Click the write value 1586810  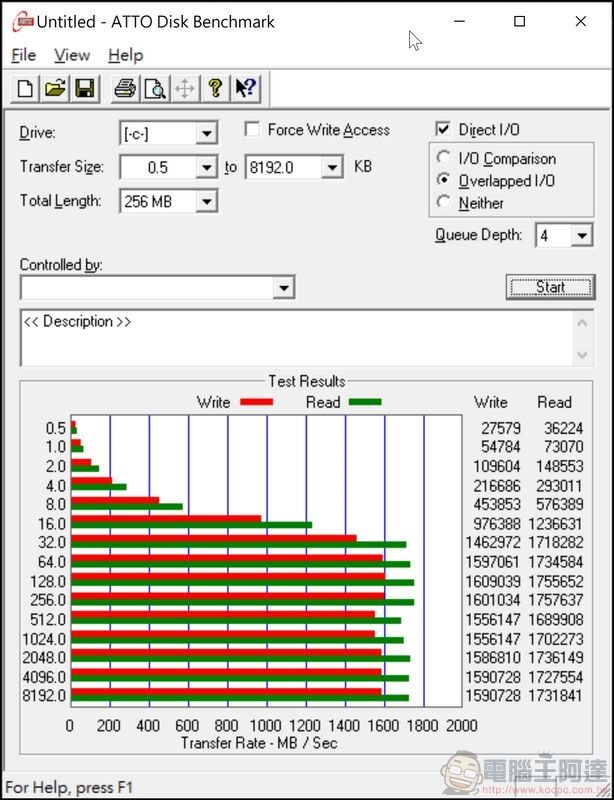click(x=493, y=657)
